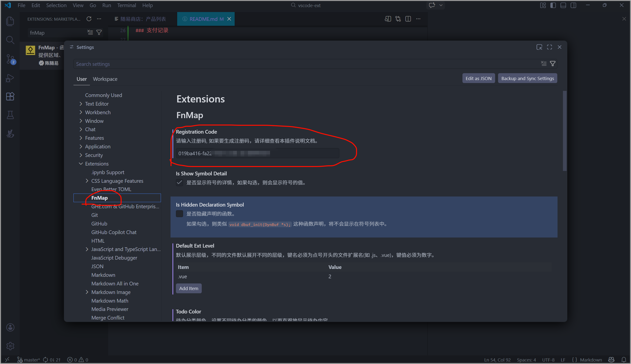This screenshot has width=631, height=364.
Task: Click Edit as JSON button
Action: [x=478, y=78]
